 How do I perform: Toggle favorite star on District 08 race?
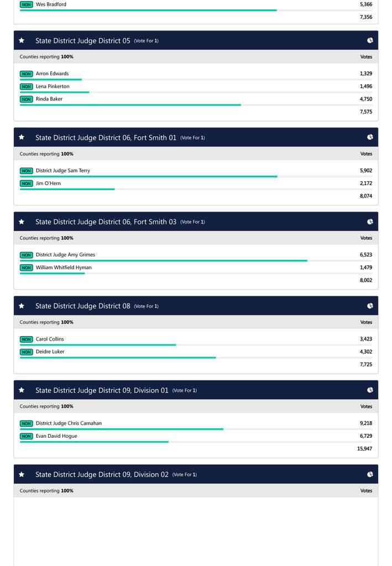pyautogui.click(x=22, y=306)
